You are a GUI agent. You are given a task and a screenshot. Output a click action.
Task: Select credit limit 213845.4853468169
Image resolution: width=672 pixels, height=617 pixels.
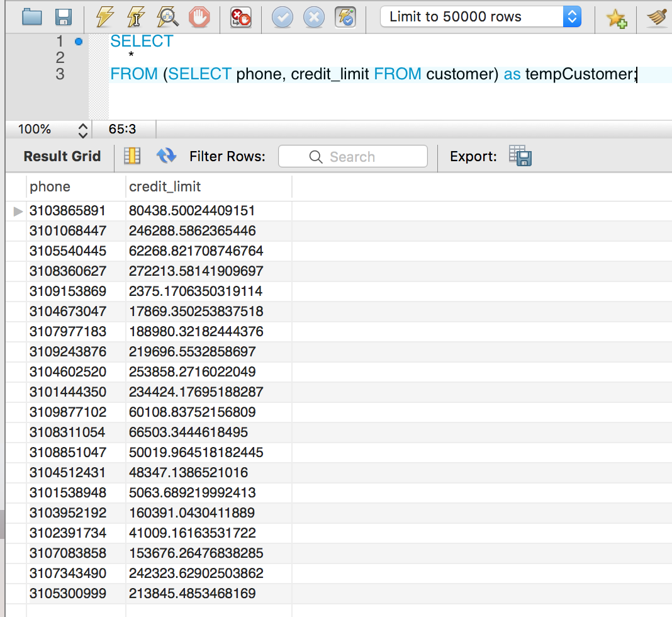208,594
